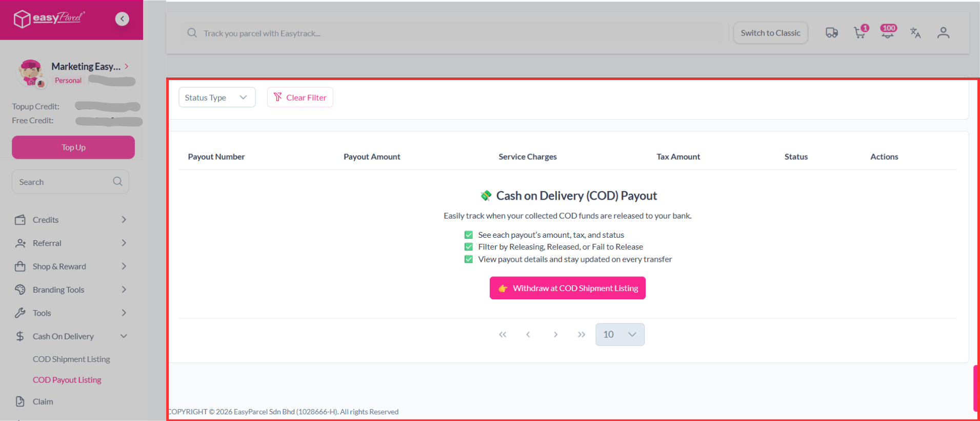Expand the Credits menu section

coord(71,220)
